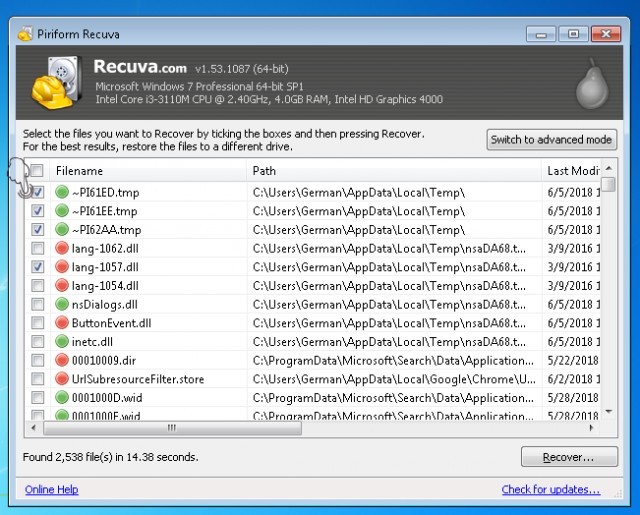Click the Found 2,538 file(s) status text
Screen dimensions: 640x515
(110, 457)
